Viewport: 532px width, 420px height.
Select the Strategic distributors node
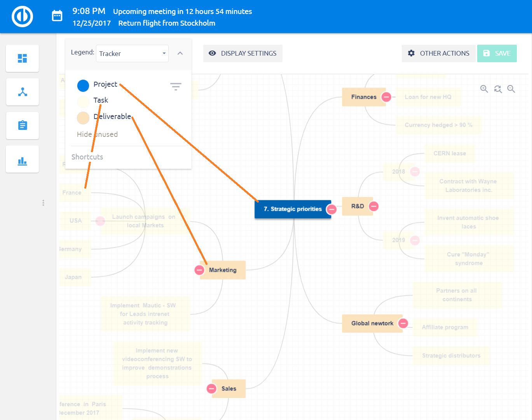(452, 355)
